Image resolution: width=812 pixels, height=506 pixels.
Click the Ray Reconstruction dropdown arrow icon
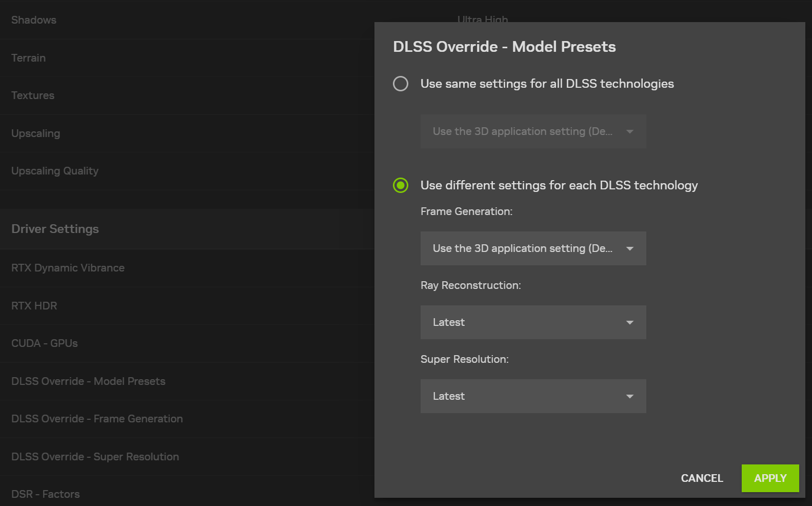(x=629, y=322)
